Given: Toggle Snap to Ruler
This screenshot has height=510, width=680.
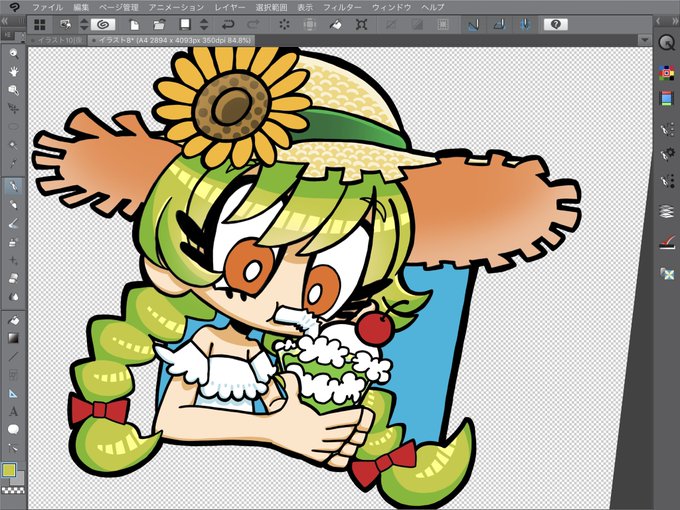Looking at the screenshot, I should pos(474,25).
